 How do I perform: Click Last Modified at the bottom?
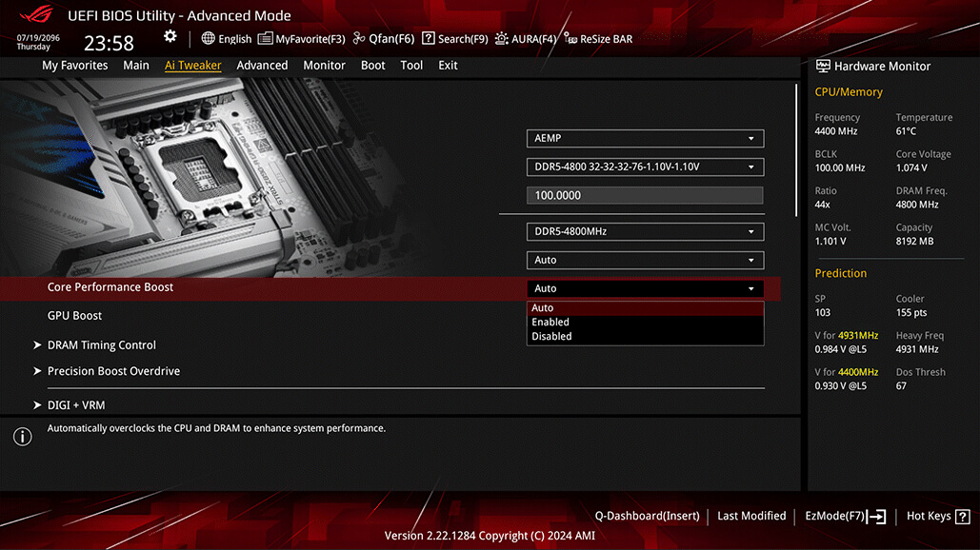751,516
